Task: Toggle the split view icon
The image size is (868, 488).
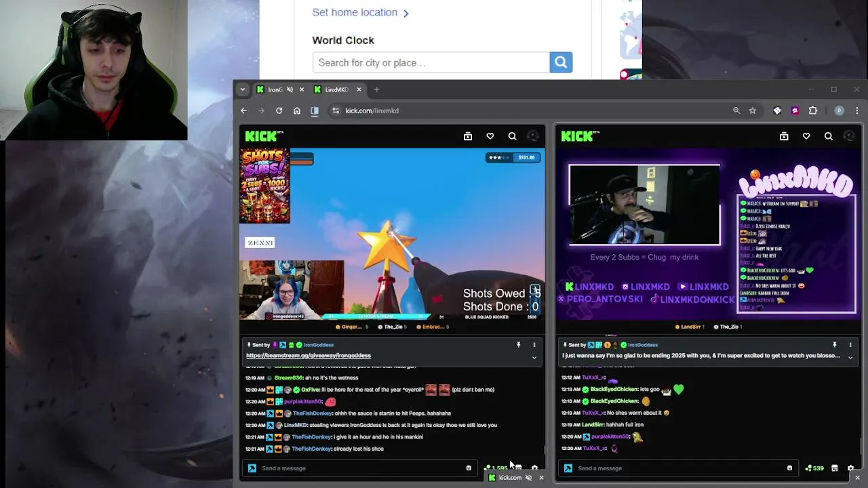Action: pos(315,110)
